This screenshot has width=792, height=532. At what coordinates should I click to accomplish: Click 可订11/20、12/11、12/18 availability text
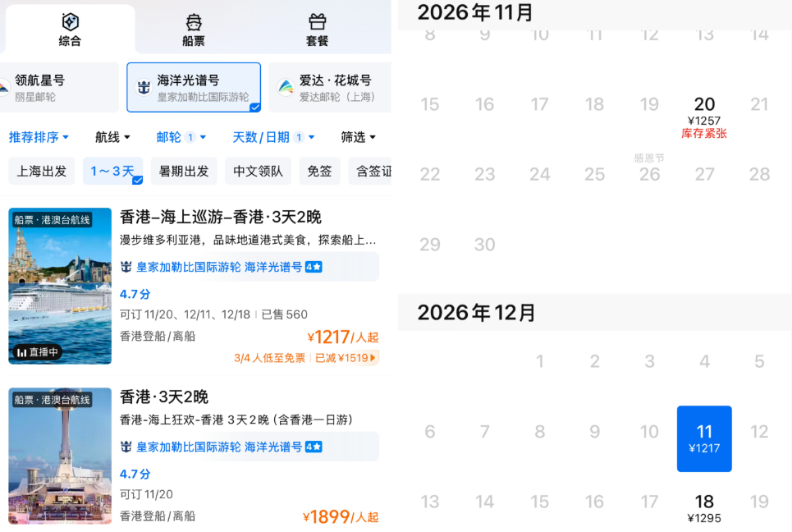click(x=185, y=314)
